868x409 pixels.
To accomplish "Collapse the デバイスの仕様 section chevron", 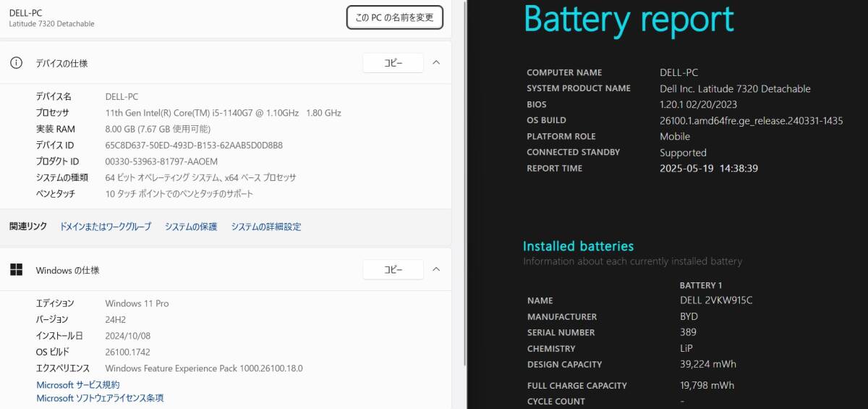I will 436,63.
